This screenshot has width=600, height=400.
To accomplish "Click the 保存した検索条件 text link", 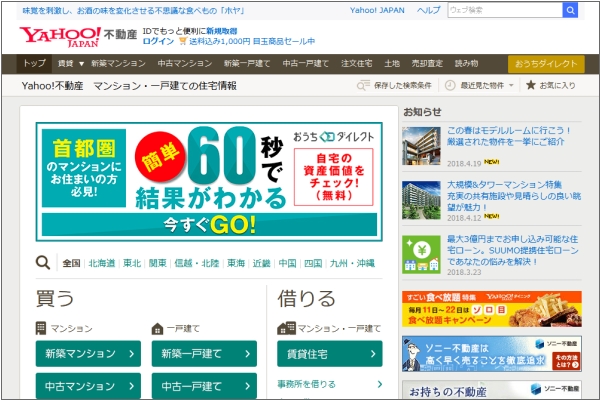I will click(403, 85).
